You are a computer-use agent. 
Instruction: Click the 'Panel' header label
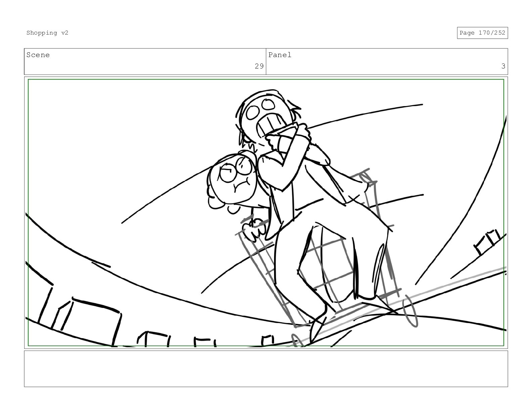pos(280,55)
